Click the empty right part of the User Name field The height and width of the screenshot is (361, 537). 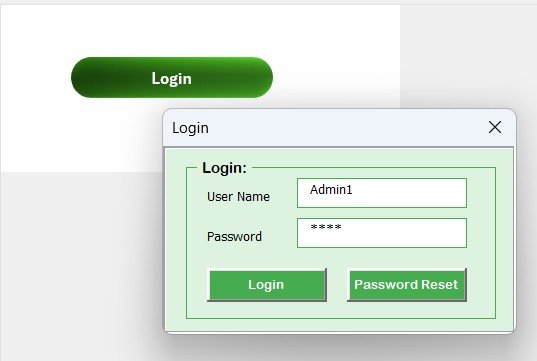pyautogui.click(x=411, y=193)
